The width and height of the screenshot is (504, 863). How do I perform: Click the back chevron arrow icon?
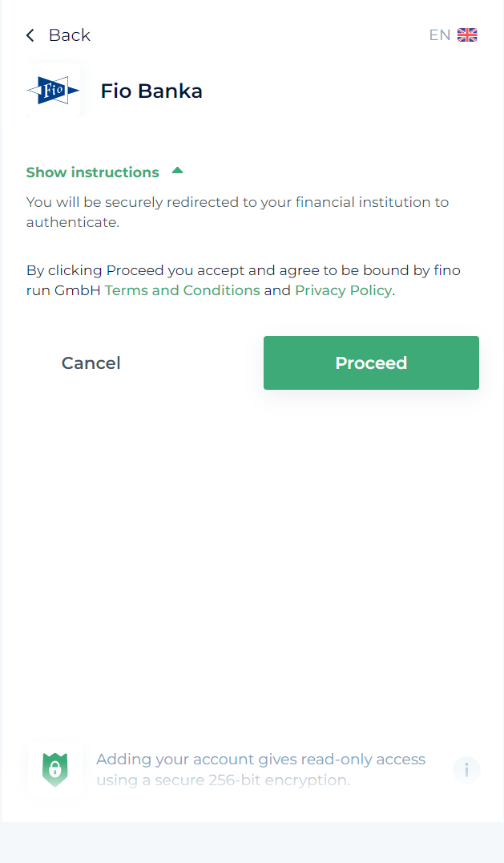point(30,35)
